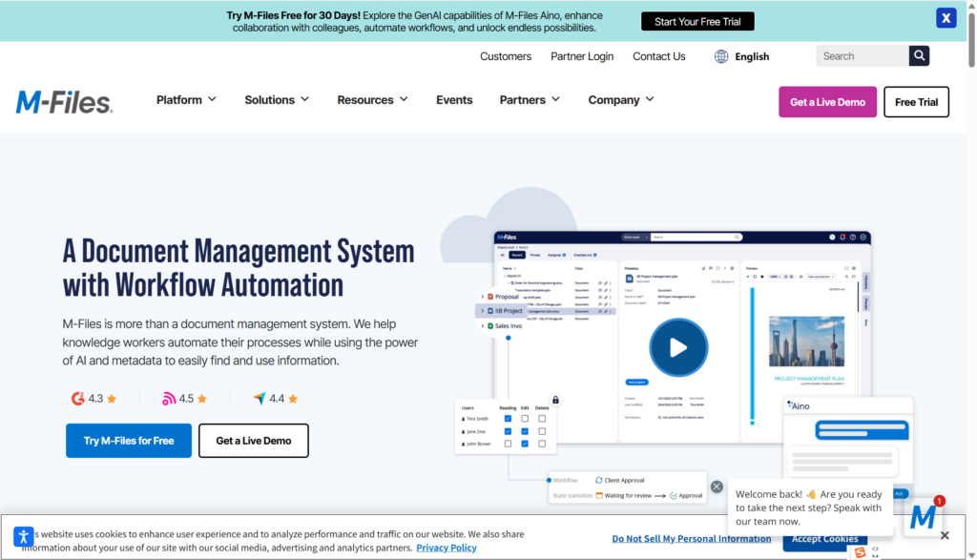The image size is (977, 560).
Task: Expand the Platform dropdown menu
Action: tap(186, 100)
